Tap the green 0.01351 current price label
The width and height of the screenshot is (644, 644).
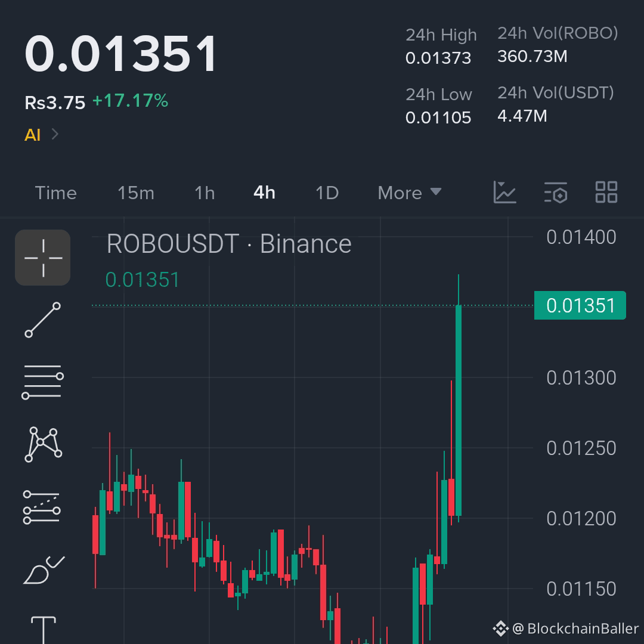(x=580, y=305)
